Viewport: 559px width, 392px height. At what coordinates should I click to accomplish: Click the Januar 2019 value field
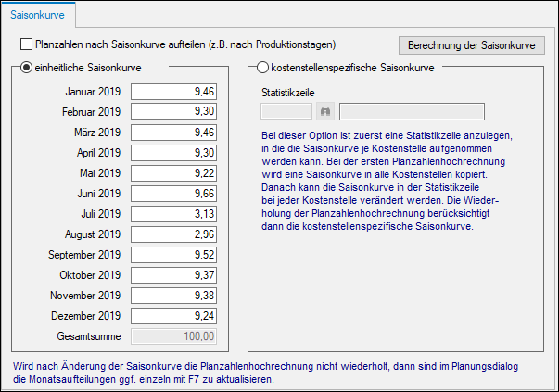click(173, 92)
